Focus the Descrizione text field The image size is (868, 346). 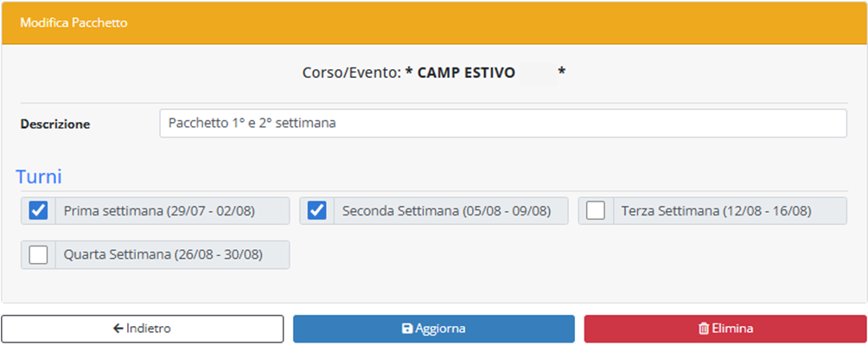point(502,123)
